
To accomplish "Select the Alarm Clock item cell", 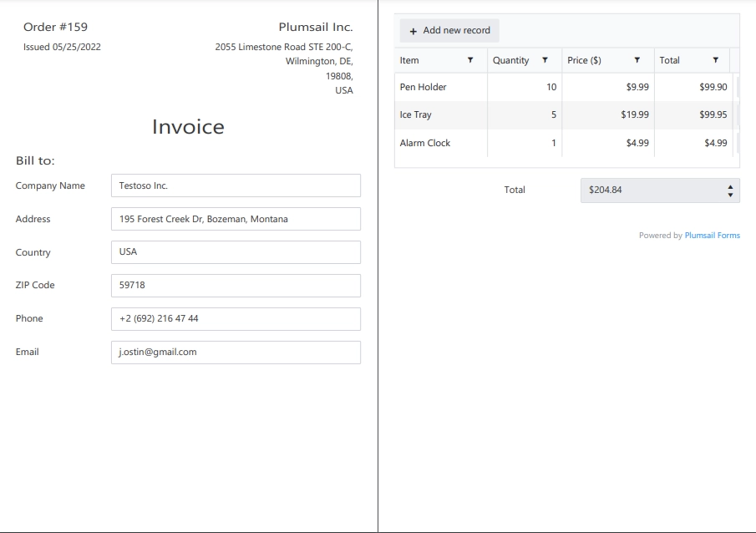I will click(x=441, y=143).
